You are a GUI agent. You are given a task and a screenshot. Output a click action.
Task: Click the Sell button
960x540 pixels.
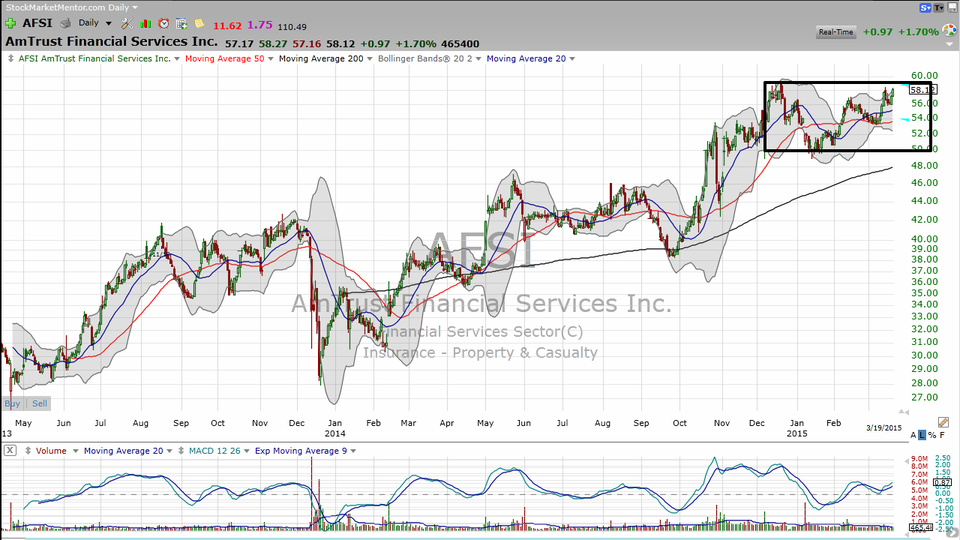(39, 403)
